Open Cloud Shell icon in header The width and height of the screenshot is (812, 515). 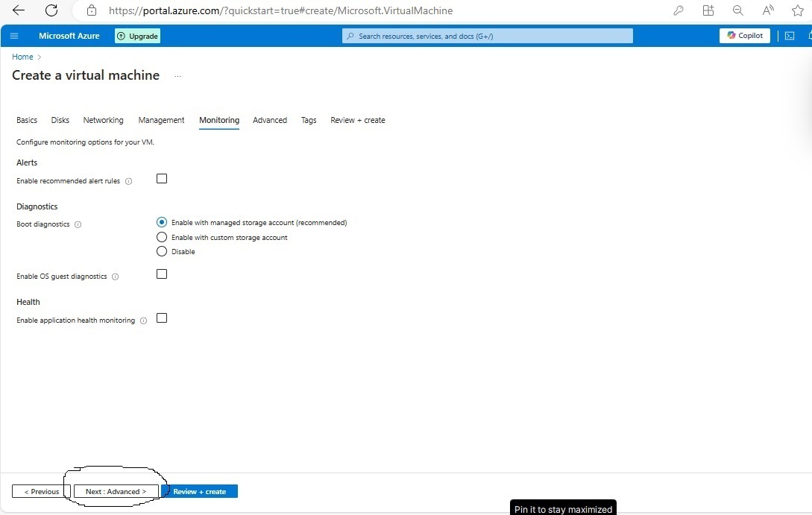pos(790,36)
